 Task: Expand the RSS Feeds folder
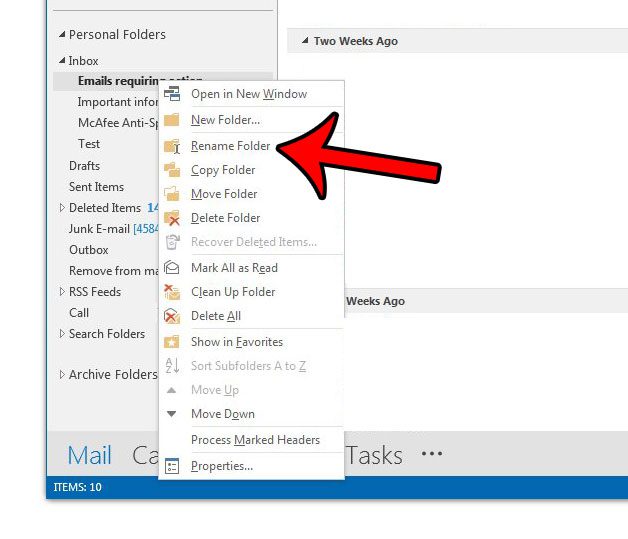pyautogui.click(x=62, y=292)
